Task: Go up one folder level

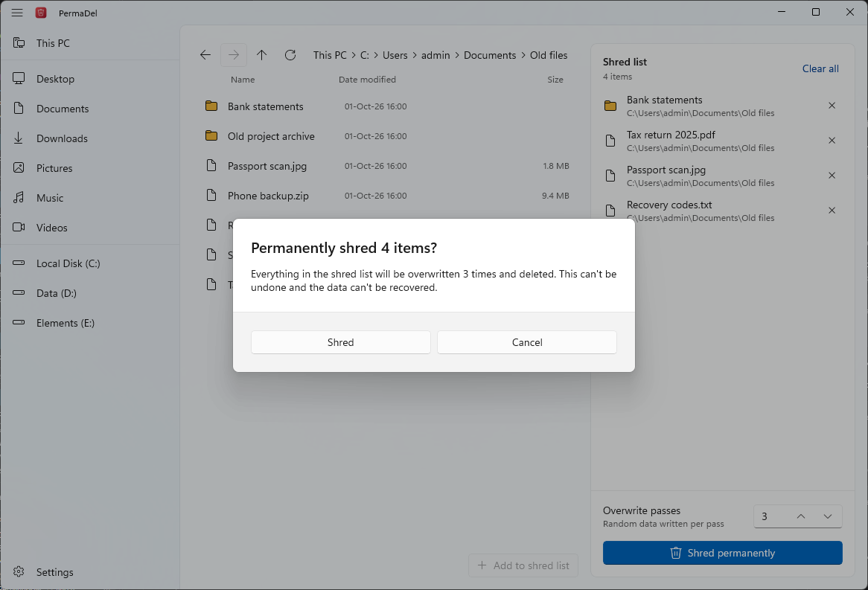Action: [x=262, y=55]
